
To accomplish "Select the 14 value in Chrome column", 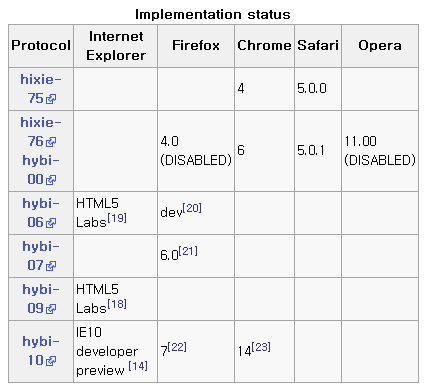I will (244, 351).
